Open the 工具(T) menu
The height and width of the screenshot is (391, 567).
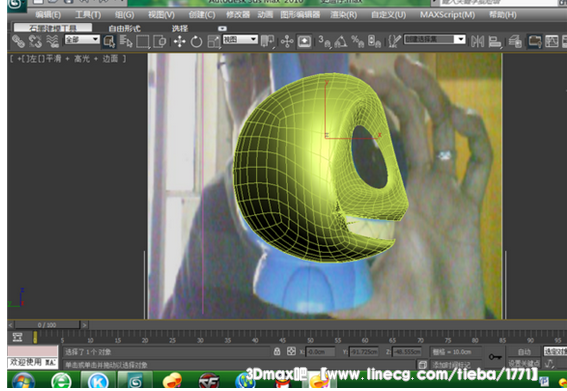click(x=88, y=15)
